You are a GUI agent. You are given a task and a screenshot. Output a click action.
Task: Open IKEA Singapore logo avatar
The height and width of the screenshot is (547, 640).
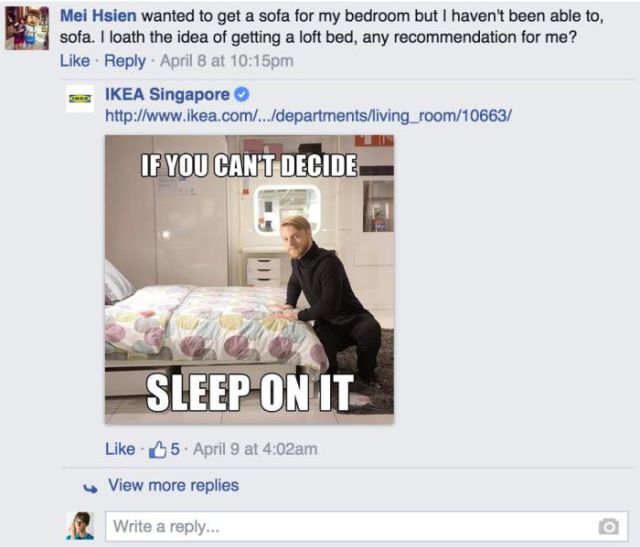click(x=80, y=98)
